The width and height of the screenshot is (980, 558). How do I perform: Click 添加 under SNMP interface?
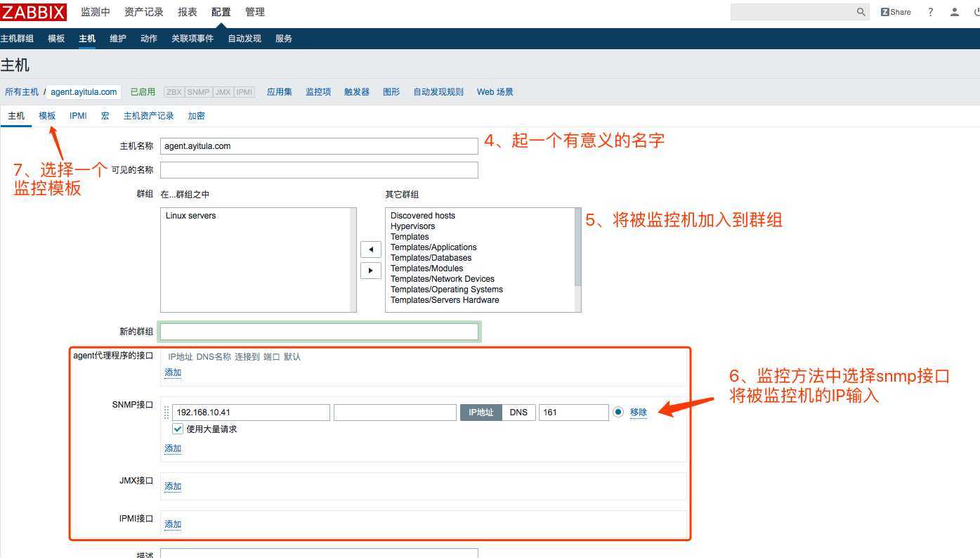pyautogui.click(x=173, y=448)
